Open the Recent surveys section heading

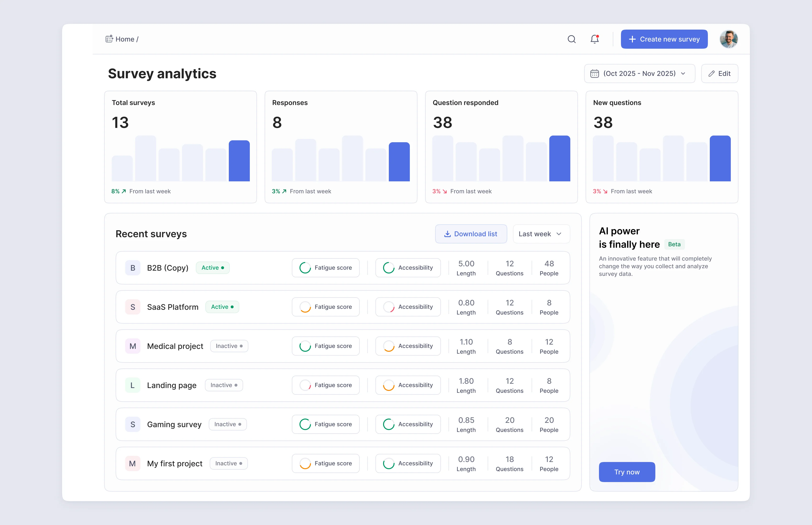pyautogui.click(x=151, y=234)
